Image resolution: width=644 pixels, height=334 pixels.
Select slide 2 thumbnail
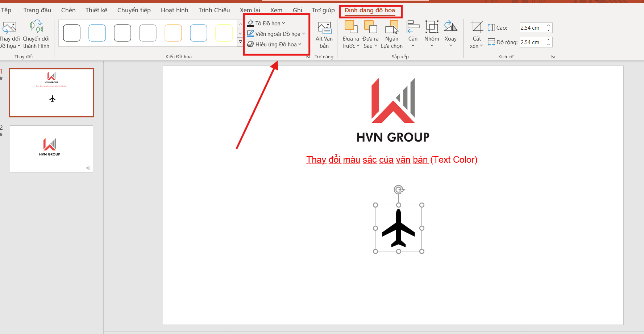click(x=51, y=149)
